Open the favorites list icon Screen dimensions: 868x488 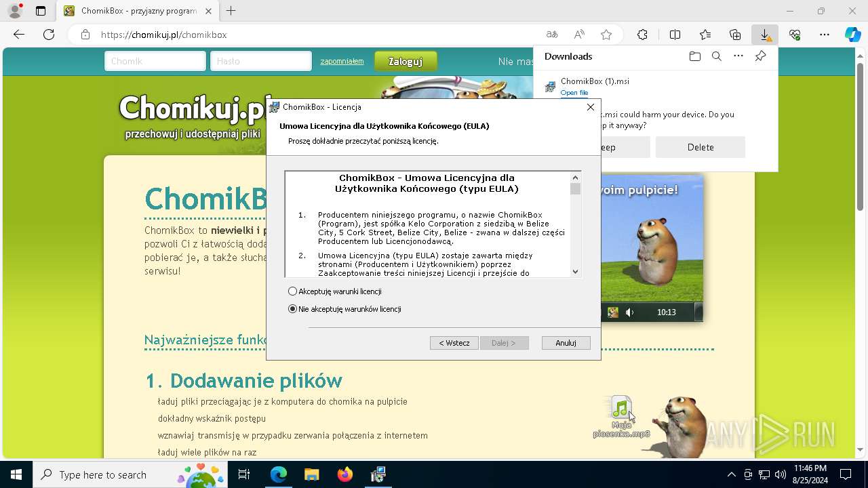pyautogui.click(x=705, y=35)
